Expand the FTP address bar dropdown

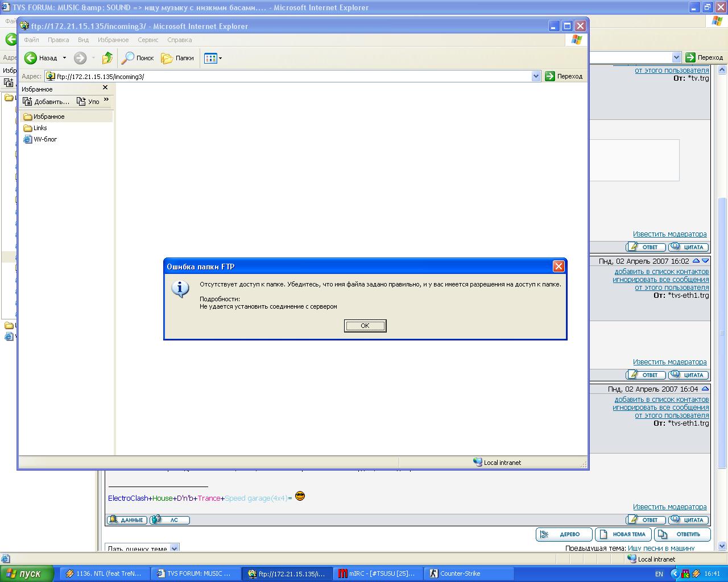click(536, 76)
